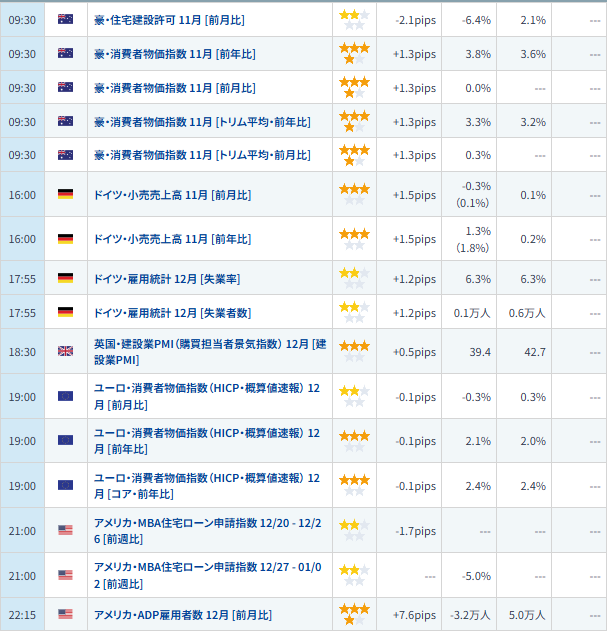
Task: Click the German flag beside ドイツ・雇用統計 [失業率]
Action: [x=65, y=278]
